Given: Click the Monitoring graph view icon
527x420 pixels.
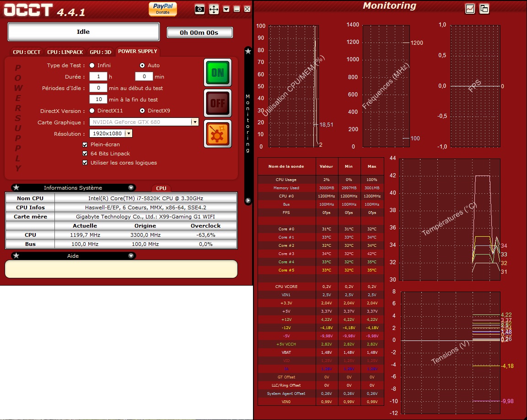Looking at the screenshot, I should pos(470,9).
